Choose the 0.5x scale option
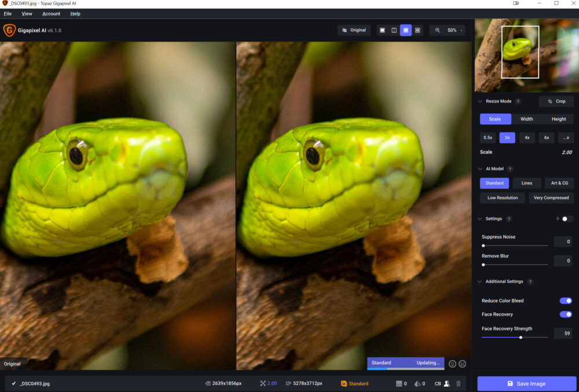This screenshot has height=392, width=579. [x=488, y=138]
